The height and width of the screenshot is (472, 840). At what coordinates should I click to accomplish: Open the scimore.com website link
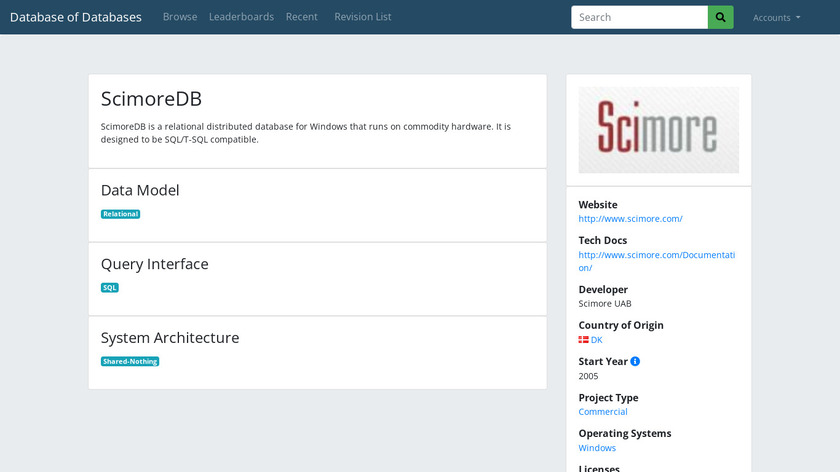(630, 218)
